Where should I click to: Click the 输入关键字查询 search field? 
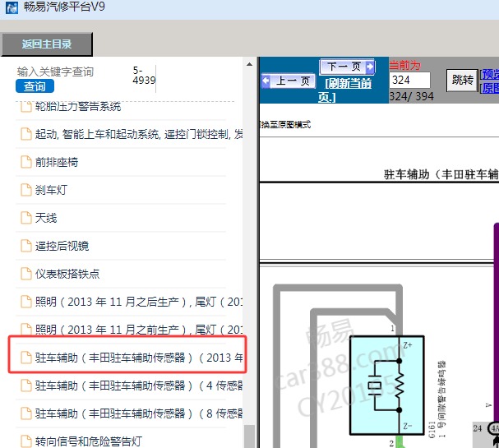[55, 72]
